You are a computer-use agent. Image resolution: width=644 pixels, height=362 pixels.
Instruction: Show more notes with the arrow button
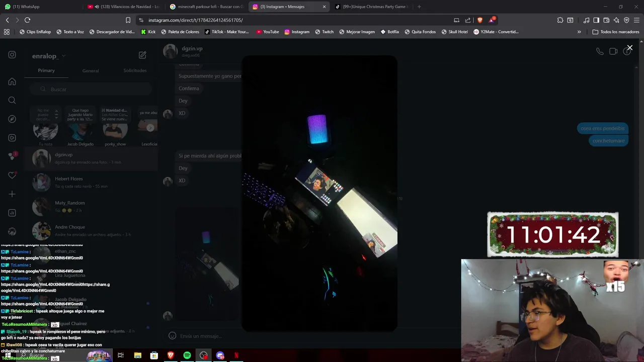pyautogui.click(x=150, y=128)
